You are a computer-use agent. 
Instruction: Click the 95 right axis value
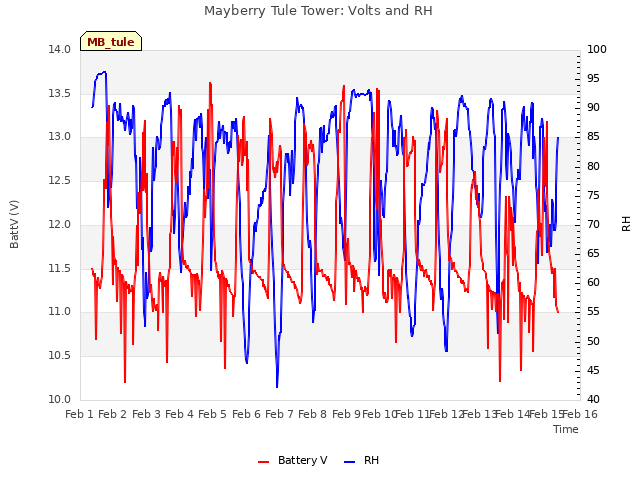click(x=593, y=78)
